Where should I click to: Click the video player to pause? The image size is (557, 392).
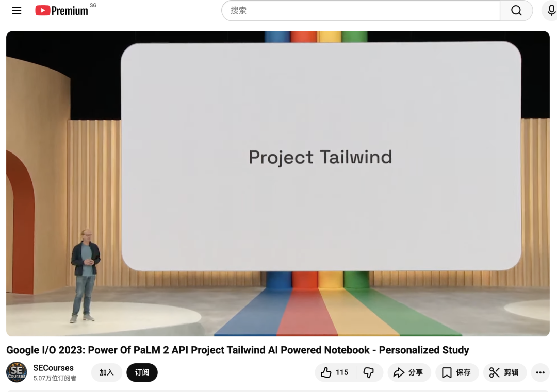(x=278, y=183)
